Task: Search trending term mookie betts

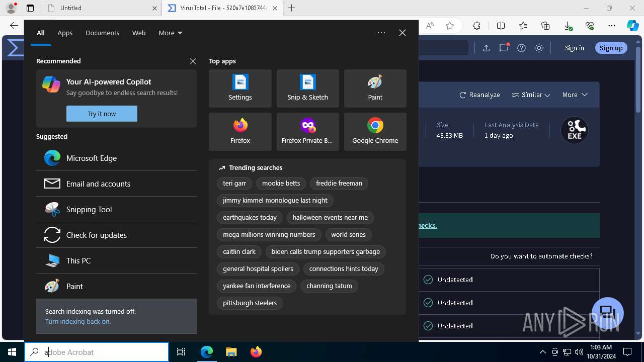Action: (x=281, y=184)
